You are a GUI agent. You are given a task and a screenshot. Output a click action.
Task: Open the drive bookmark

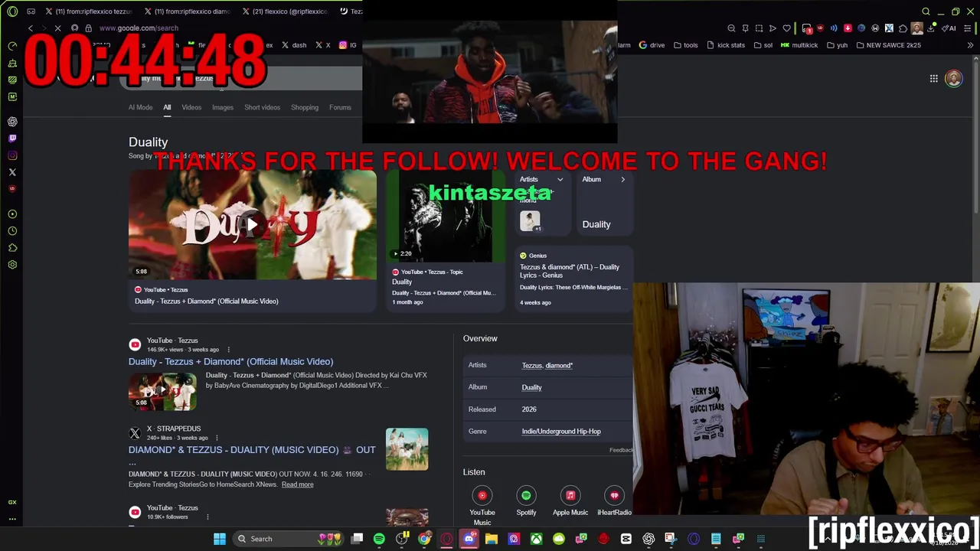652,45
